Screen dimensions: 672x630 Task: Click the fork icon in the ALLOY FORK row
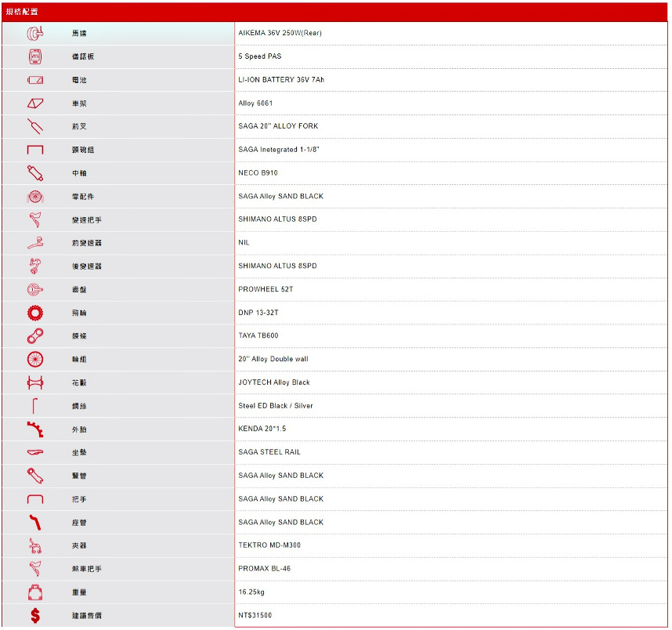35,126
